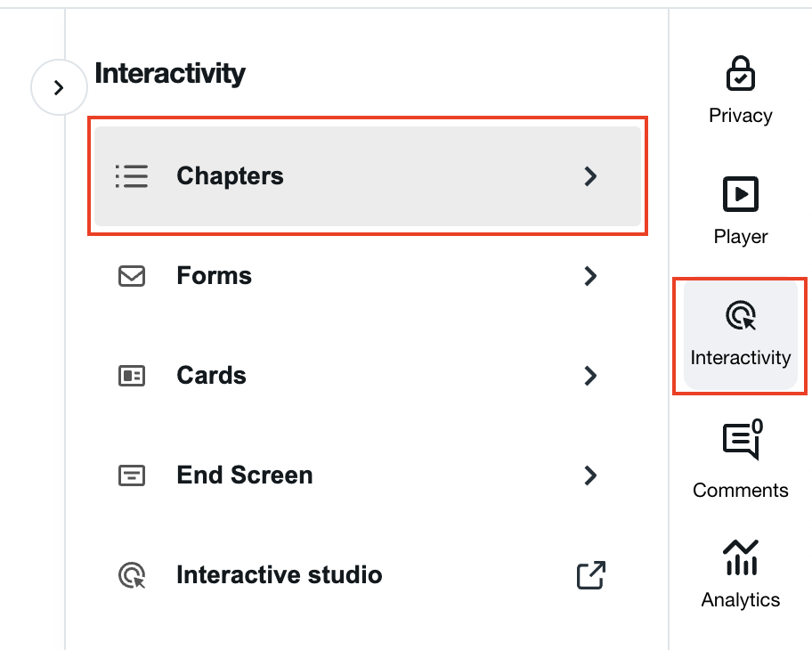Click the Forms envelope icon
812x650 pixels.
pos(132,276)
